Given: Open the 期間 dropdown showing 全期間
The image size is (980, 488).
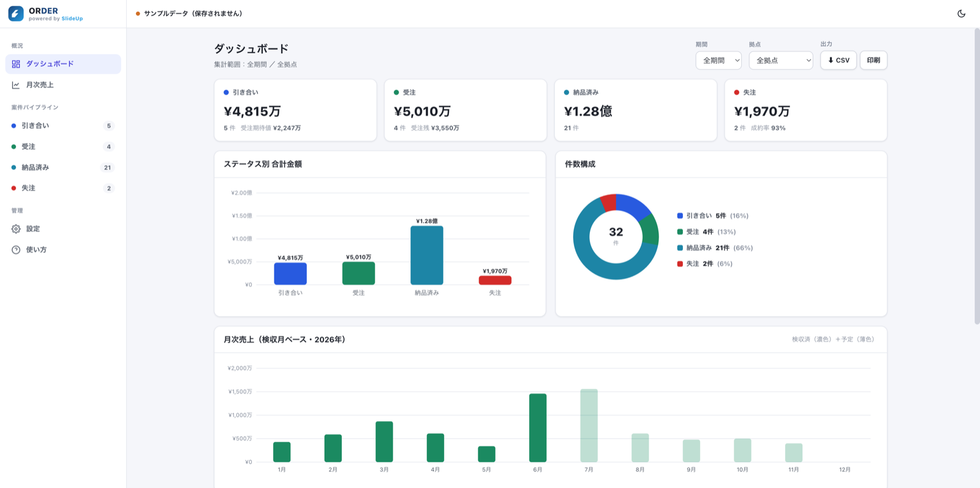Looking at the screenshot, I should [x=718, y=60].
